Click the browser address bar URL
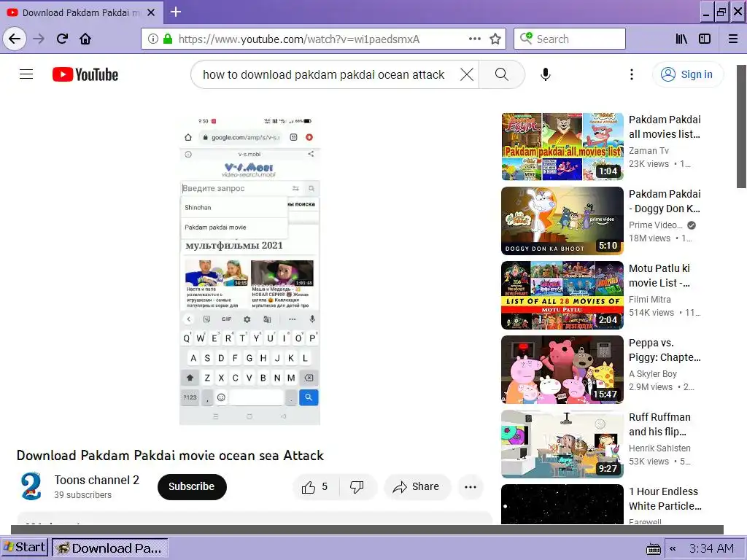The width and height of the screenshot is (747, 560). tap(299, 39)
